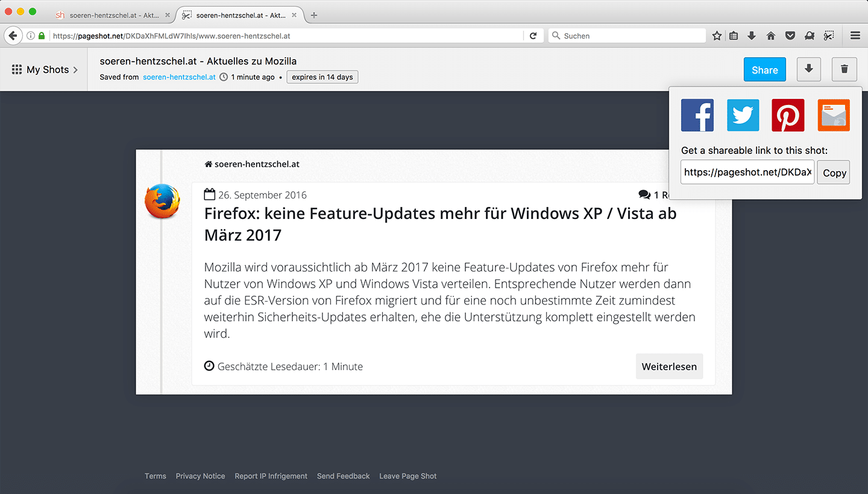Open the Firefox hamburger menu
Image resolution: width=868 pixels, height=494 pixels.
tap(855, 36)
